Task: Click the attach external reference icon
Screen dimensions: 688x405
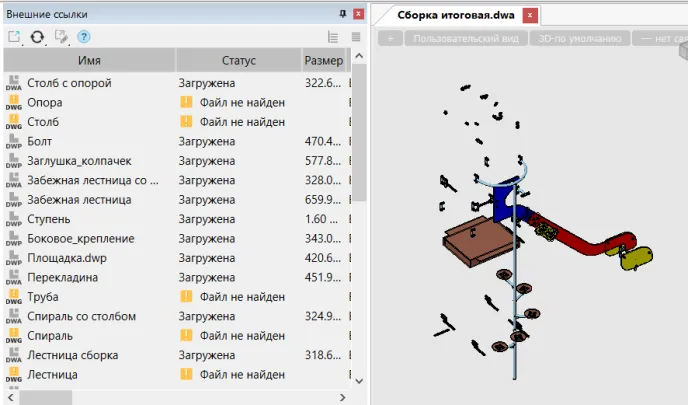Action: 14,37
